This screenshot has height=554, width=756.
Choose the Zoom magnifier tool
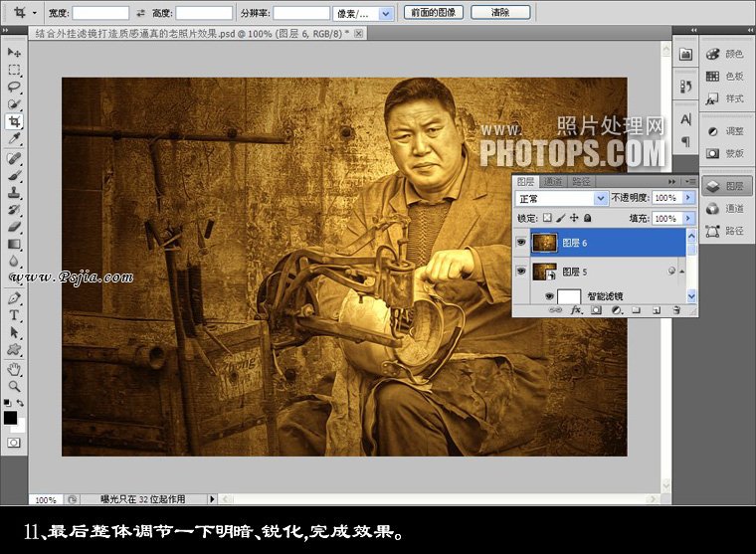(x=14, y=386)
